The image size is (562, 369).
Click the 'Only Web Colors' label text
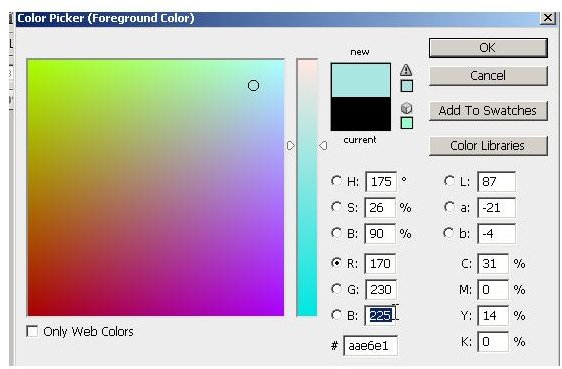point(88,332)
